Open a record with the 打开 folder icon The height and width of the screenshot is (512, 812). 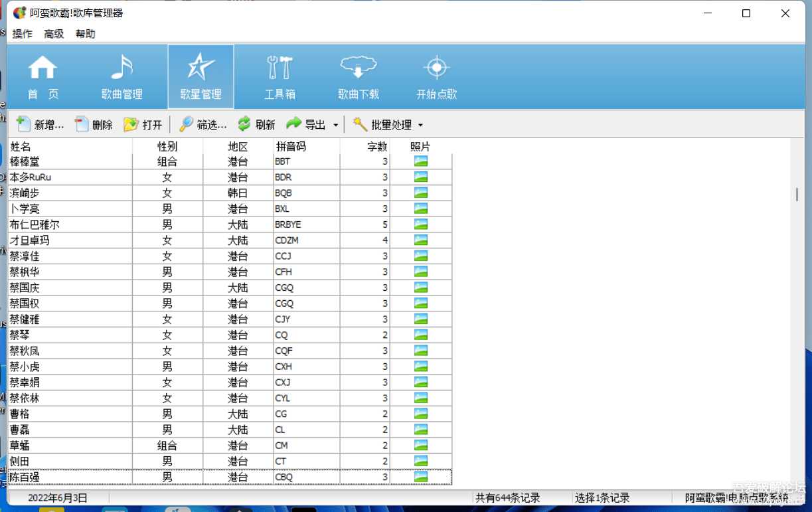[x=131, y=124]
